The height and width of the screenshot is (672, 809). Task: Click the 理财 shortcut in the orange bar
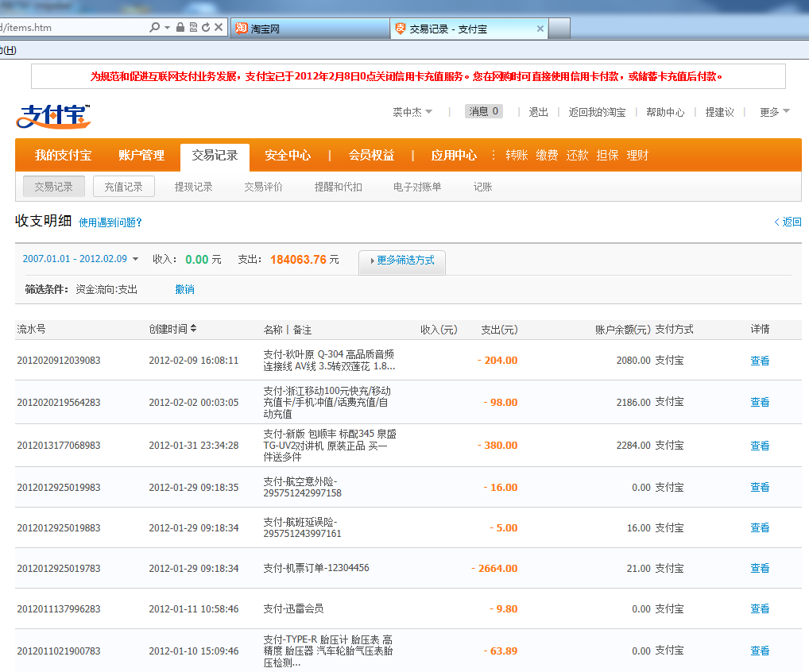coord(637,155)
